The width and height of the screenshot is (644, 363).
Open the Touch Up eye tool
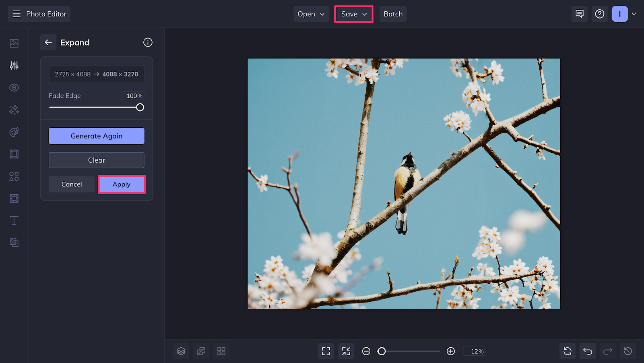(x=14, y=87)
